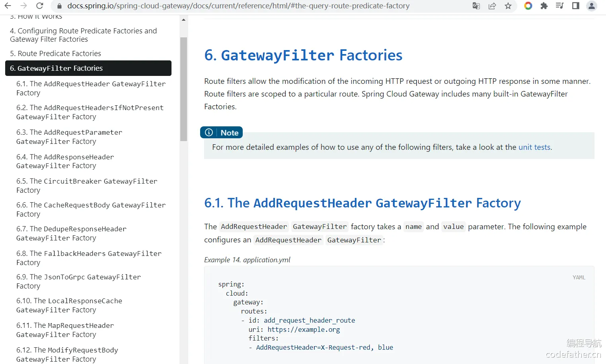Click the https://example.org URI in the code
Image resolution: width=606 pixels, height=364 pixels.
pos(304,329)
